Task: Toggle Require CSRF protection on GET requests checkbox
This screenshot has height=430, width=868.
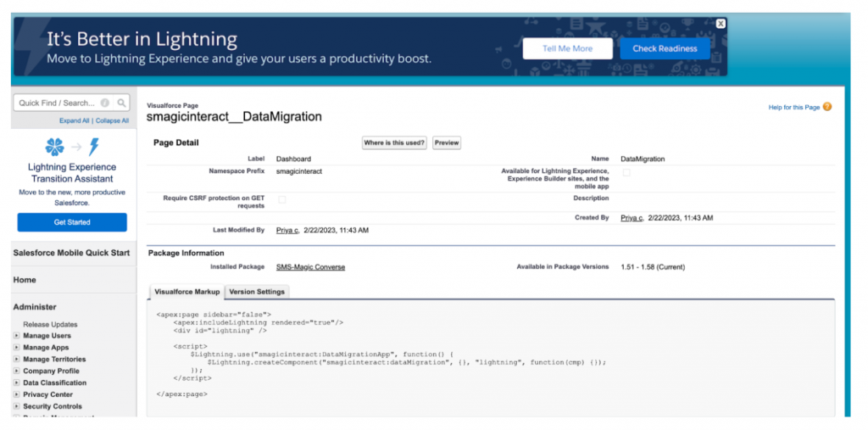Action: tap(282, 199)
